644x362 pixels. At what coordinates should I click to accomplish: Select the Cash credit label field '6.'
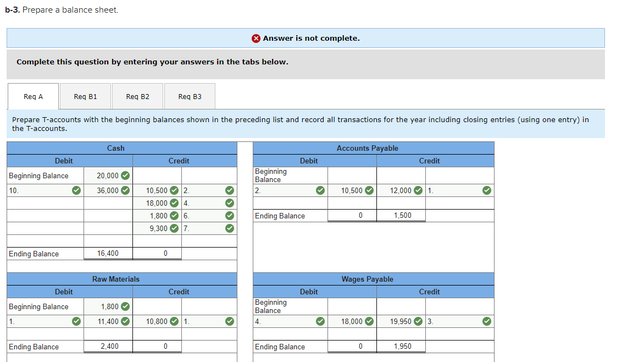click(209, 216)
